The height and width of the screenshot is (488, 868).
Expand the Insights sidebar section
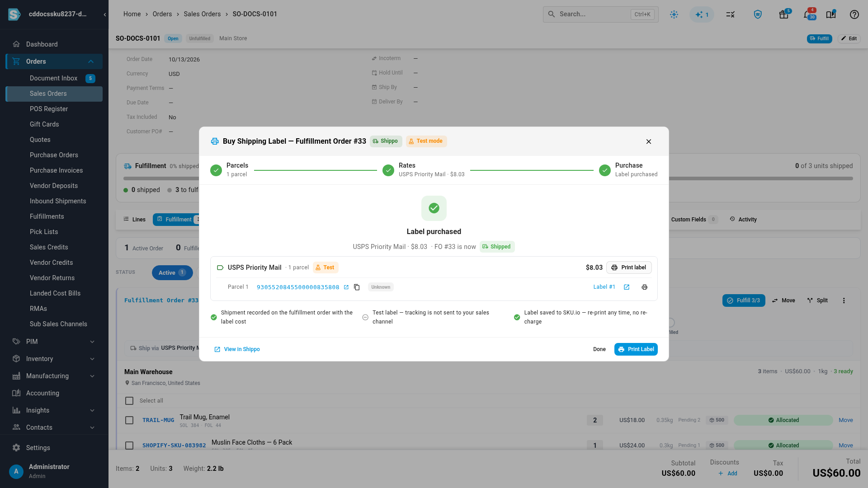pyautogui.click(x=92, y=411)
